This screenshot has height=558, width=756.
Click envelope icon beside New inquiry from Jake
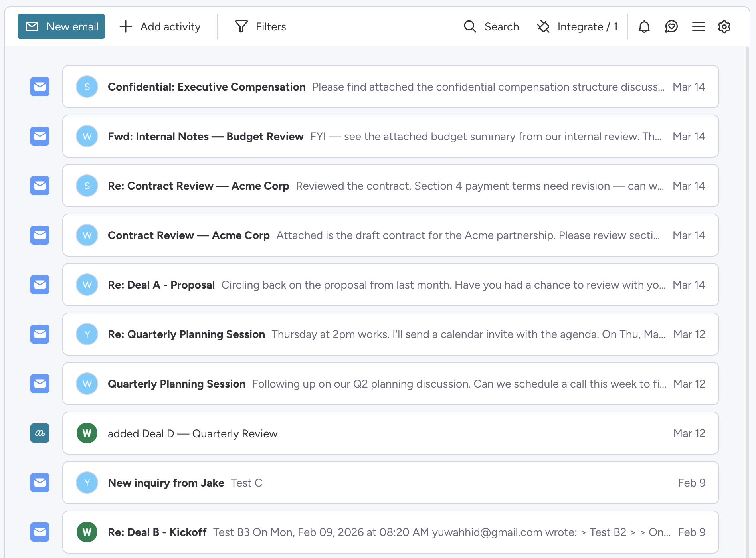[x=40, y=483]
